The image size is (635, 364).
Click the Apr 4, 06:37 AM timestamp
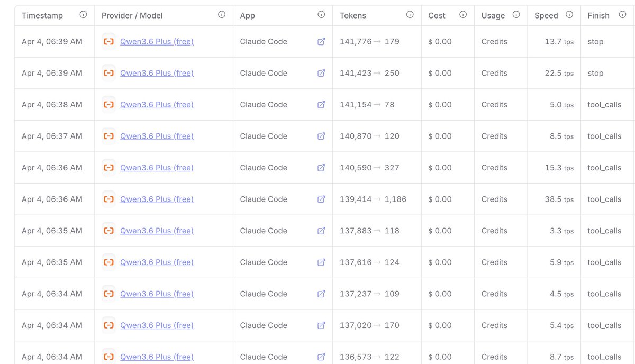click(52, 136)
